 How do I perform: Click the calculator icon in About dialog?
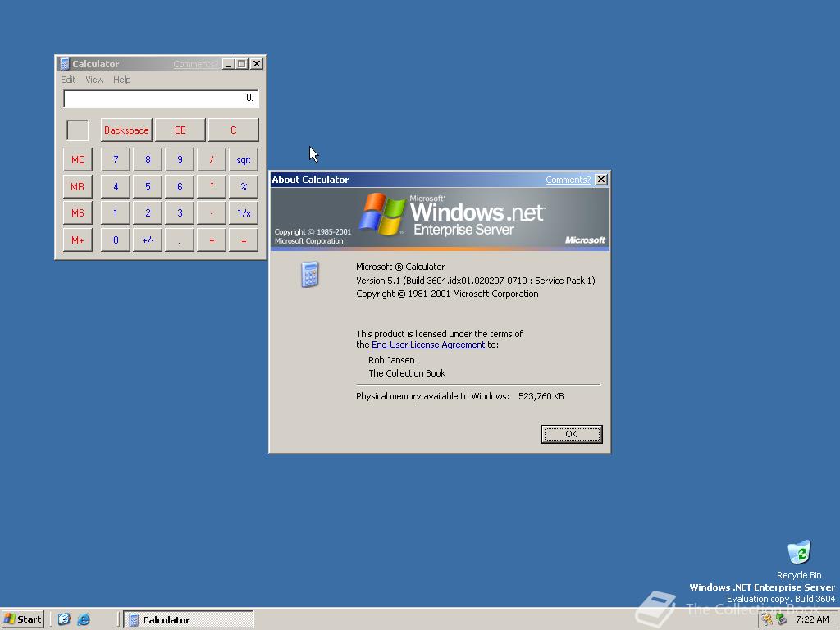point(310,274)
